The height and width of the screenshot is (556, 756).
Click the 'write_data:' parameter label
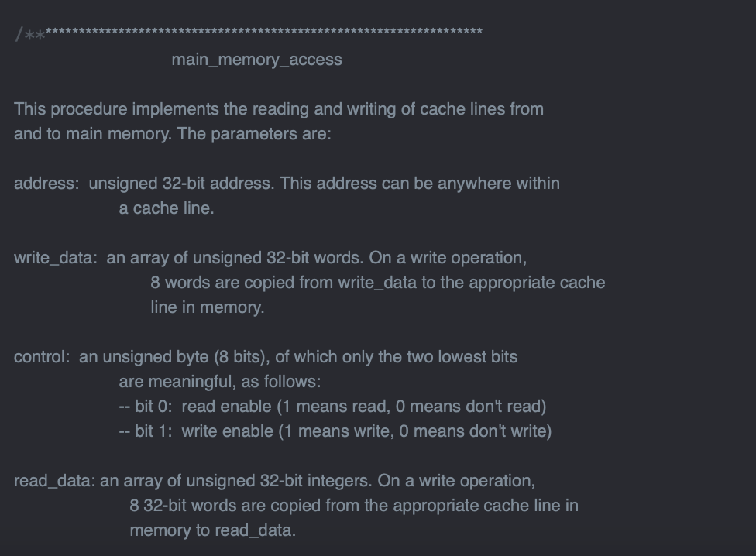[56, 258]
